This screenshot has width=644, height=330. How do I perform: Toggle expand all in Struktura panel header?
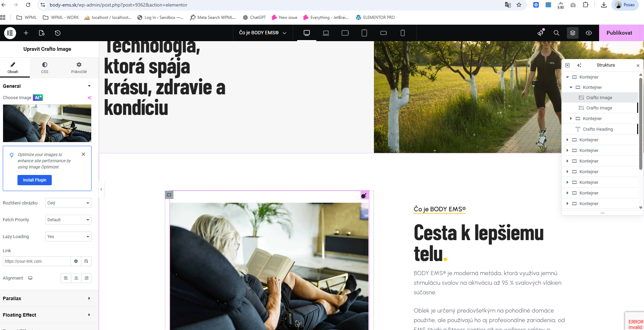coord(568,65)
